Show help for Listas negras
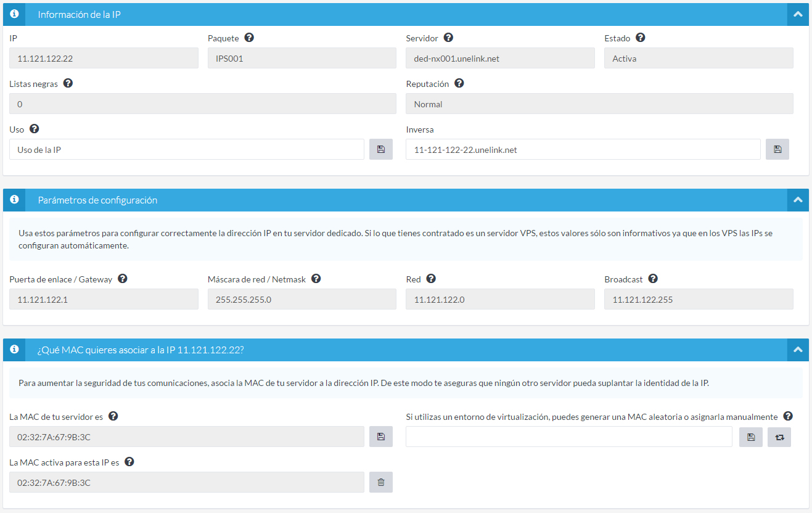 (x=68, y=83)
